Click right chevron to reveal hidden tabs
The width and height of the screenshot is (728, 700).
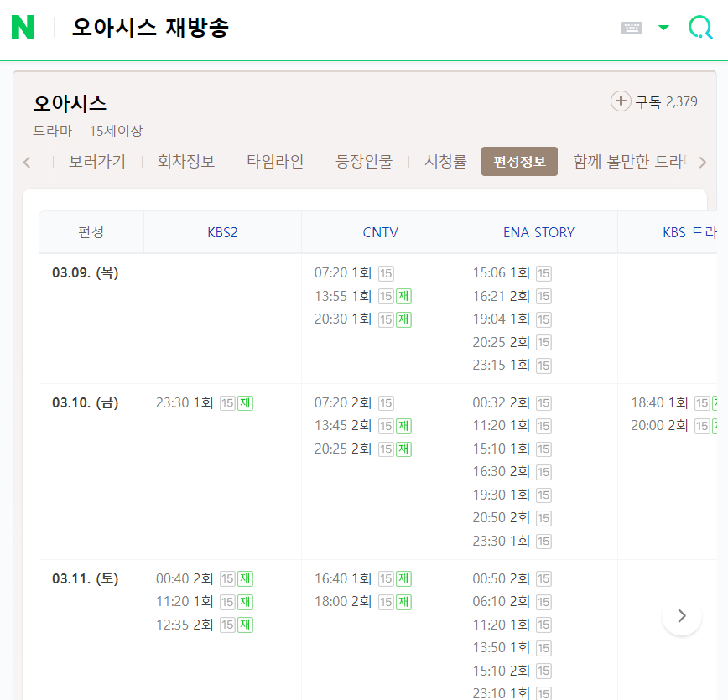coord(703,162)
